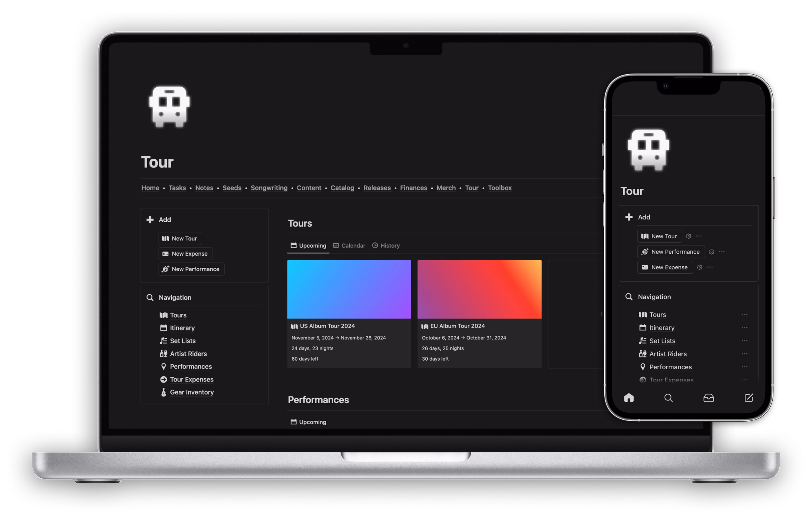Viewport: 812px width, 516px height.
Task: Open the more options dots for Tours on phone
Action: click(744, 314)
